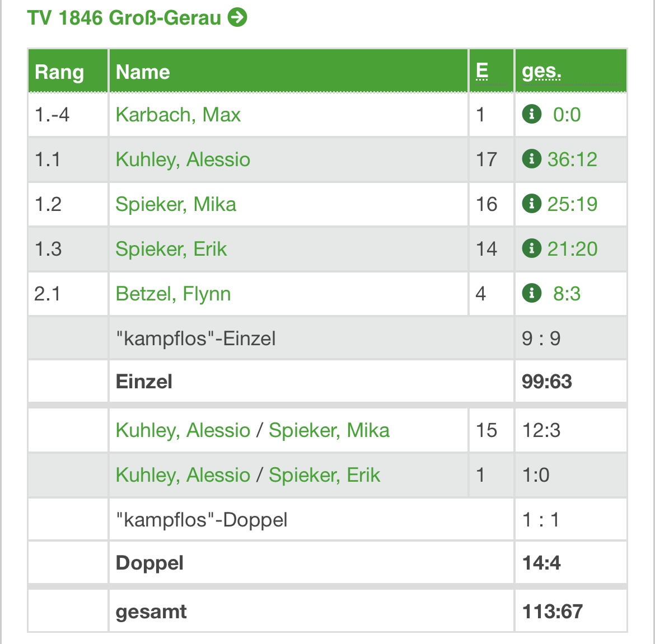655x644 pixels.
Task: View player Betzel, Flynn
Action: (x=174, y=294)
